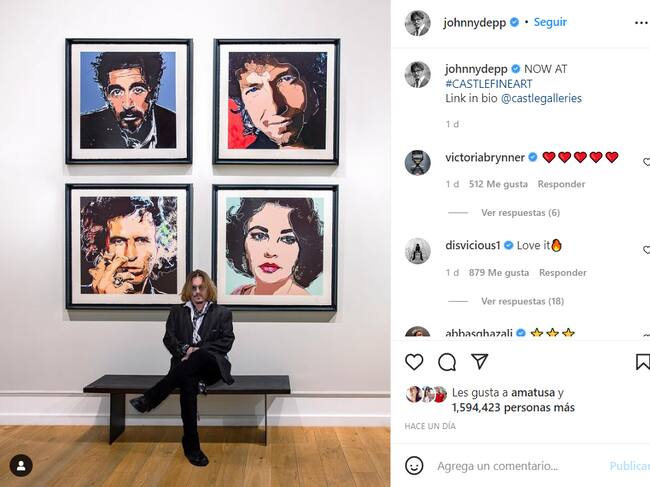Open #CASTLEFINEART hashtag link
The image size is (650, 487).
tap(489, 84)
